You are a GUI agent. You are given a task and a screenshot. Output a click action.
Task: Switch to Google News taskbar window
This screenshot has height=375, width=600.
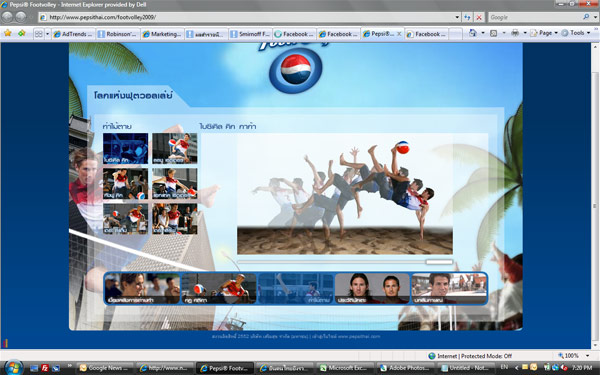tap(105, 368)
